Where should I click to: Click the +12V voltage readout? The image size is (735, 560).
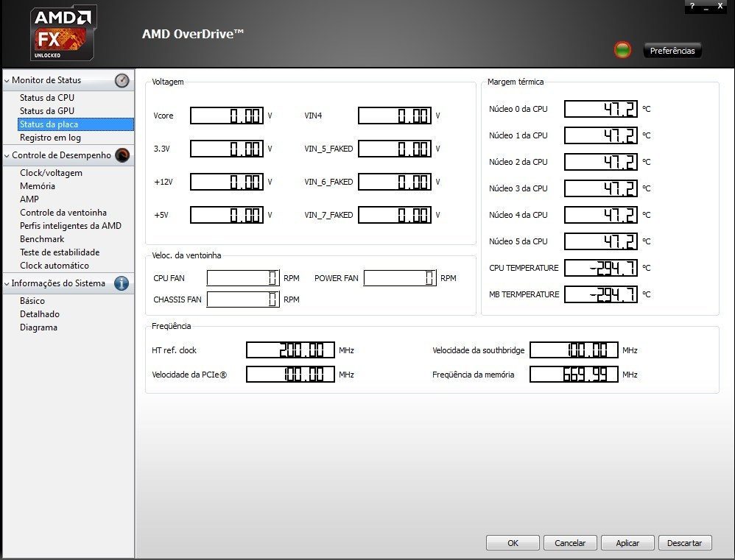coord(227,182)
